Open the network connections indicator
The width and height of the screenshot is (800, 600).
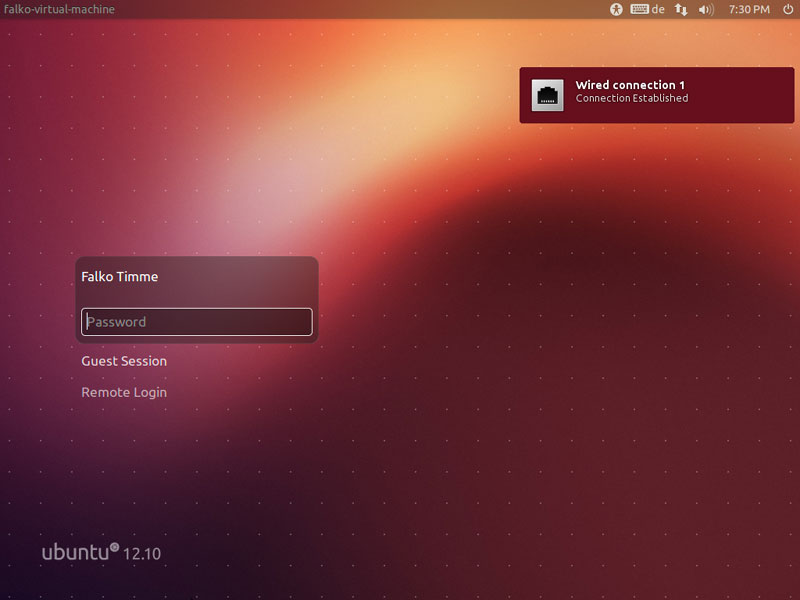pyautogui.click(x=681, y=9)
